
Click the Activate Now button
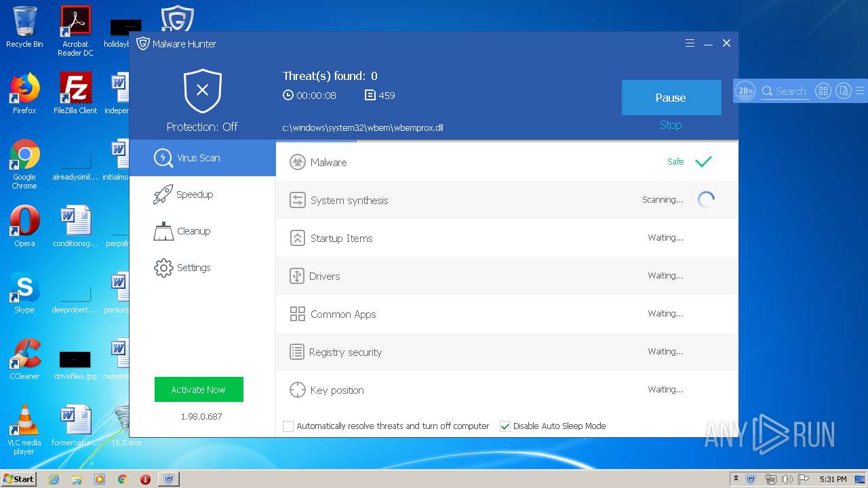(199, 390)
